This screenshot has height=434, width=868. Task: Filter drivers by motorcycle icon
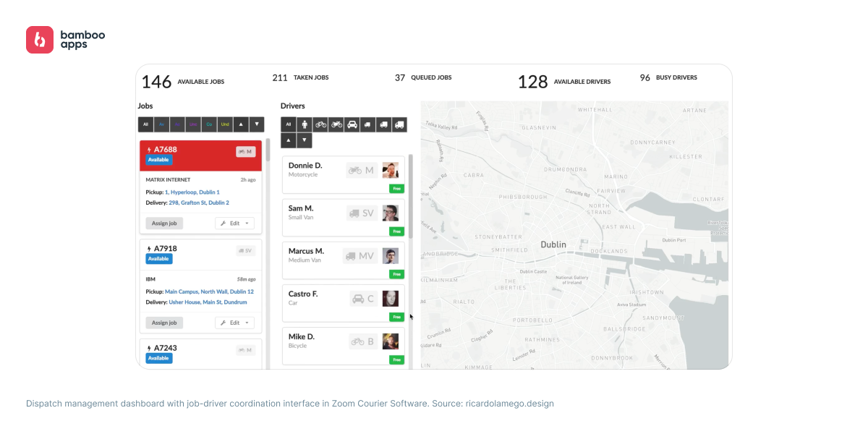pyautogui.click(x=336, y=124)
